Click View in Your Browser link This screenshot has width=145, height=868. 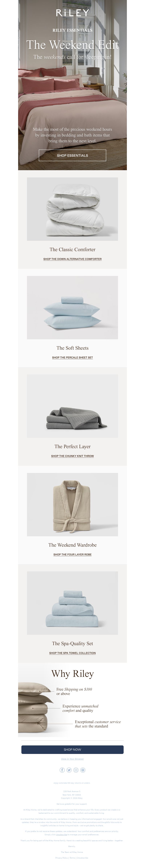(72, 759)
